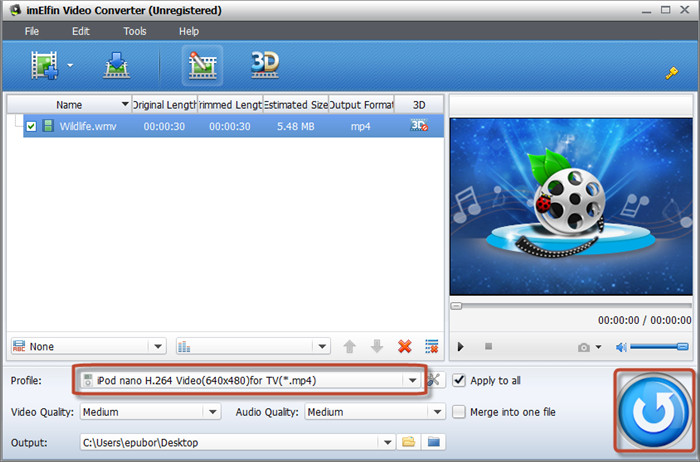Select the Wildlife.wmv file name
Image resolution: width=700 pixels, height=462 pixels.
pyautogui.click(x=88, y=126)
